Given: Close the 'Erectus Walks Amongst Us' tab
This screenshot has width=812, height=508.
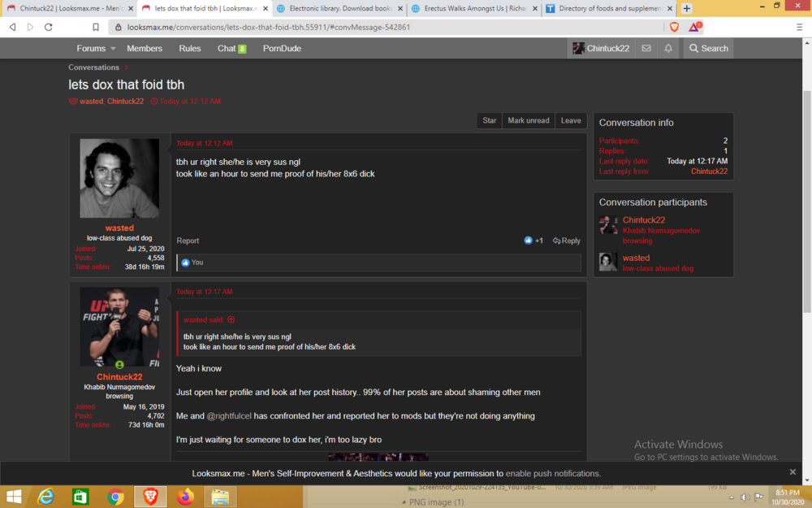Looking at the screenshot, I should pos(535,8).
